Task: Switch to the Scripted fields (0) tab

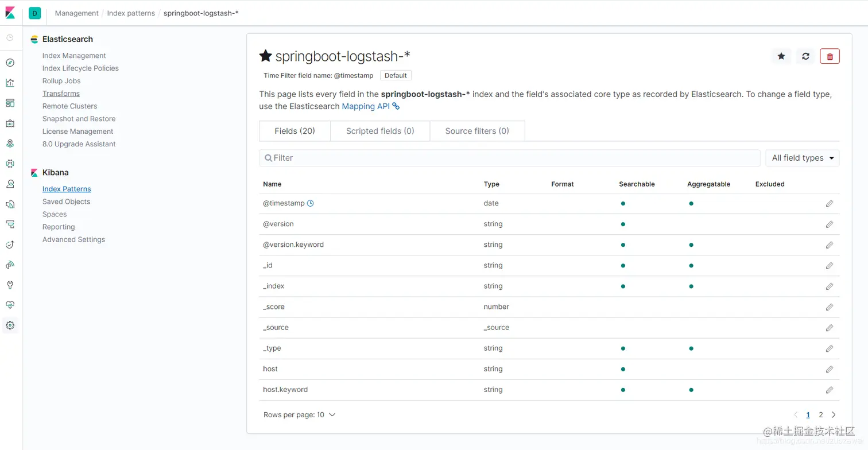Action: point(380,131)
